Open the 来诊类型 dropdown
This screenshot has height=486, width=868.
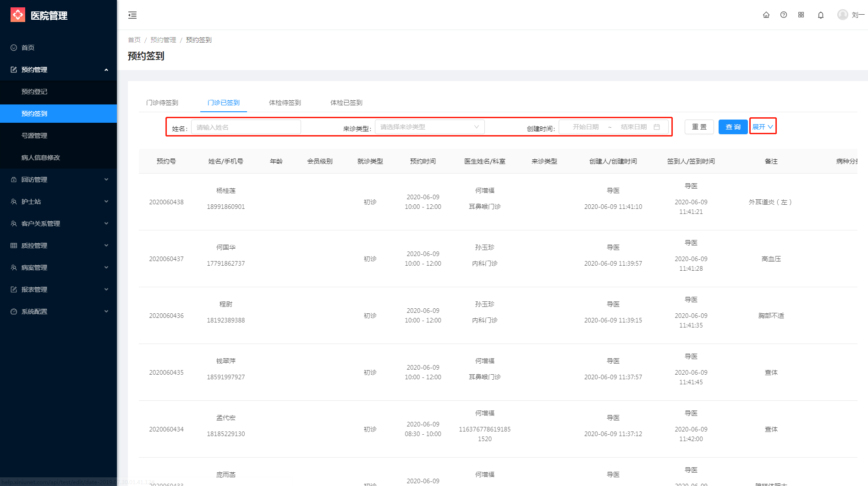click(x=430, y=127)
